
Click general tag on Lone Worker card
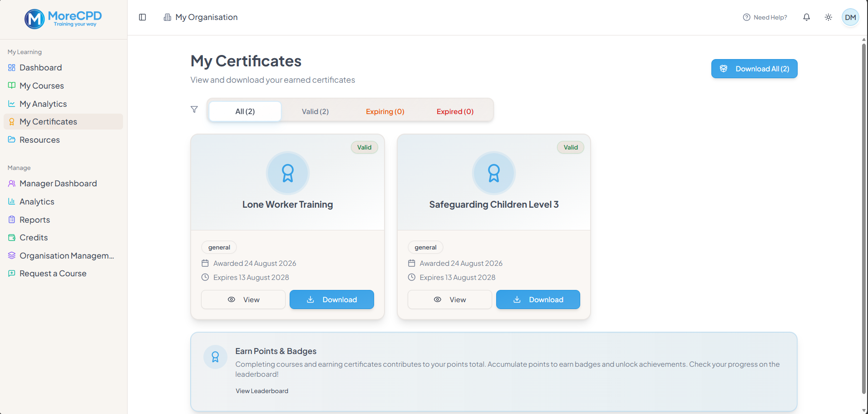click(x=219, y=247)
